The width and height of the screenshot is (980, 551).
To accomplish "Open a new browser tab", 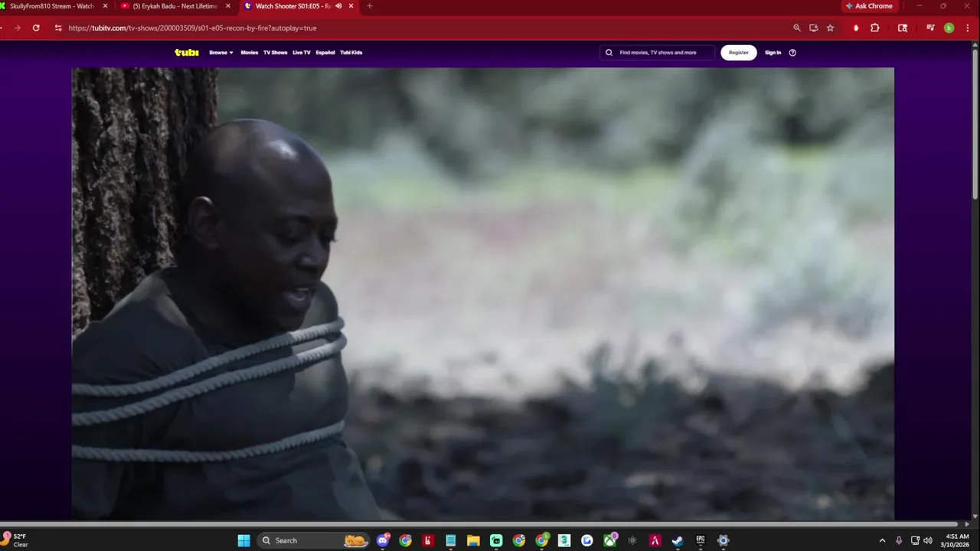I will tap(369, 6).
